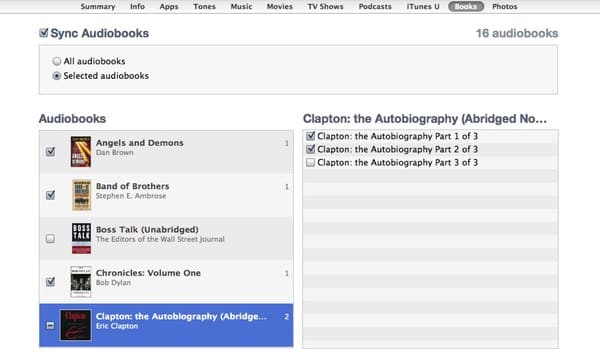Viewport: 600px width, 362px height.
Task: Click the Eric Clapton author name
Action: 117,326
